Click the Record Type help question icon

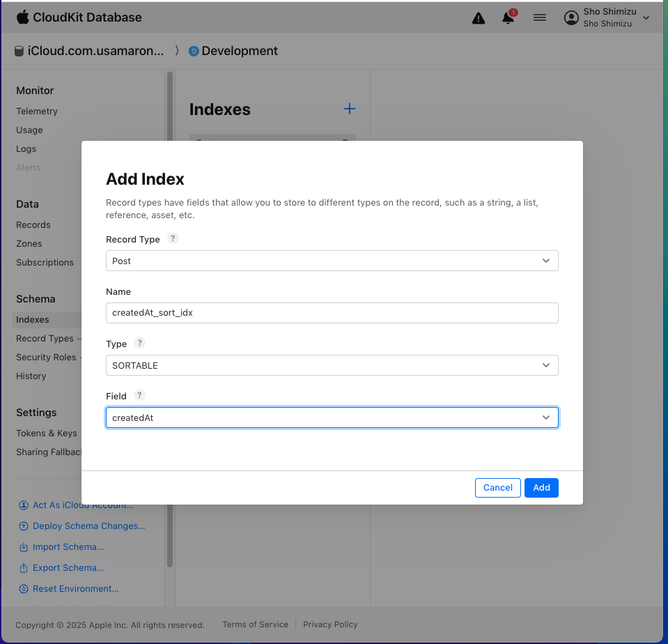point(173,238)
